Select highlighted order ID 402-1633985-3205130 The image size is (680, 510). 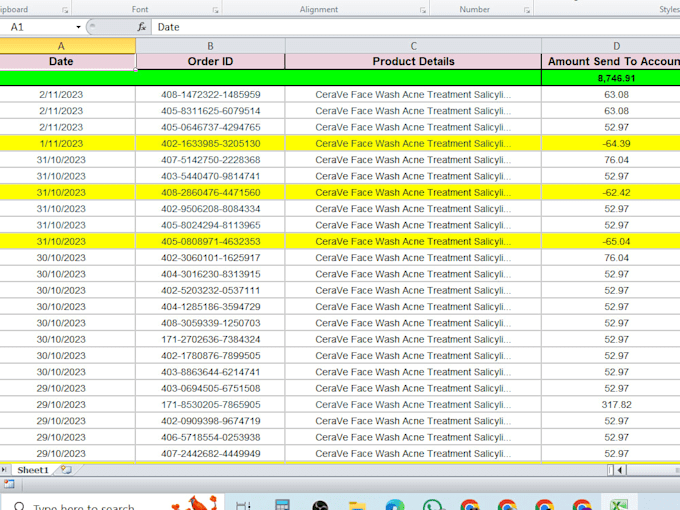210,144
